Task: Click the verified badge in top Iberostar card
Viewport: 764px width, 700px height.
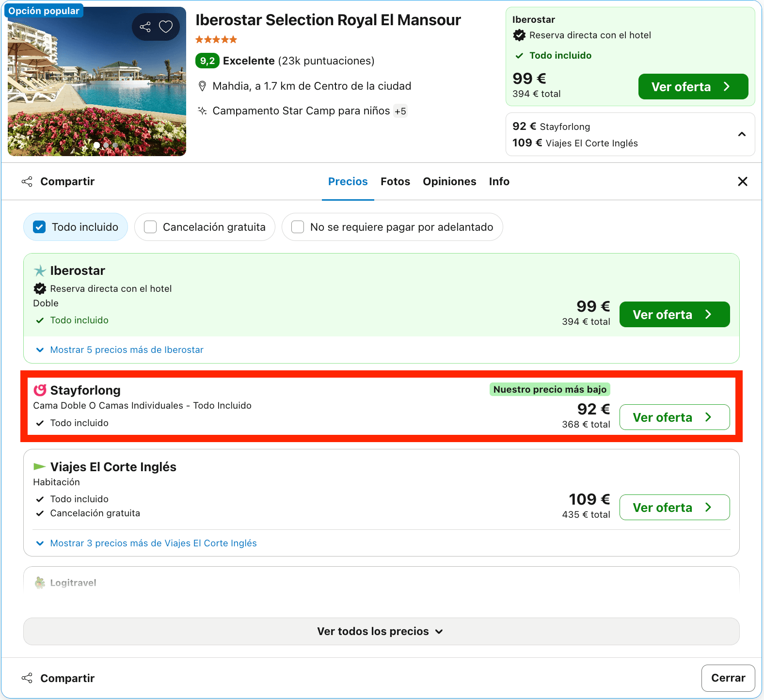Action: coord(519,35)
